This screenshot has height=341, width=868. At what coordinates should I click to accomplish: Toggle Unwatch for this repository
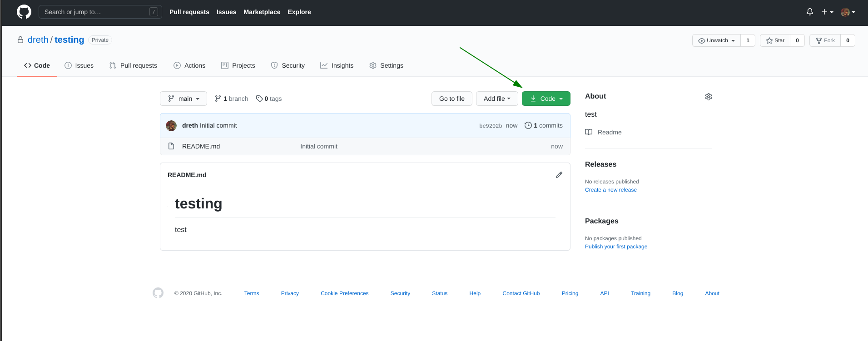[716, 40]
